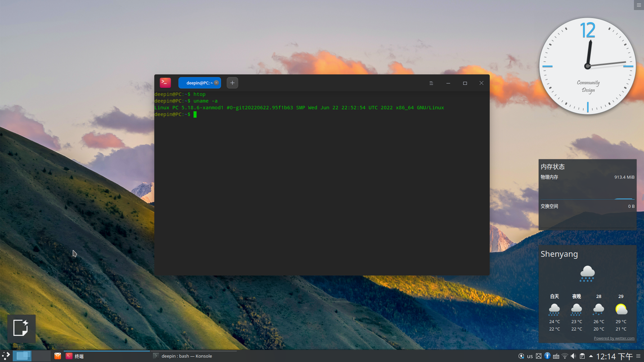Select the deepin@PC:~ terminal tab
Screen dimensions: 644x362
[198, 83]
